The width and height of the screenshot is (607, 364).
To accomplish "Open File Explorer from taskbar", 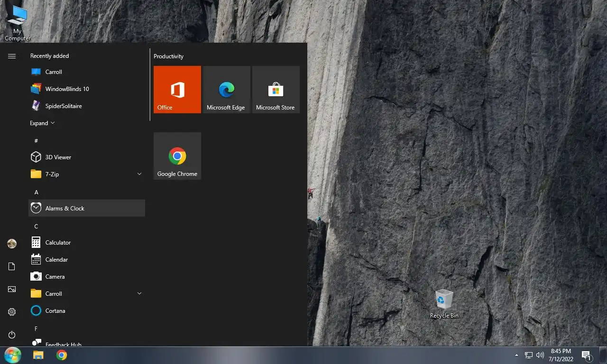I will coord(38,355).
